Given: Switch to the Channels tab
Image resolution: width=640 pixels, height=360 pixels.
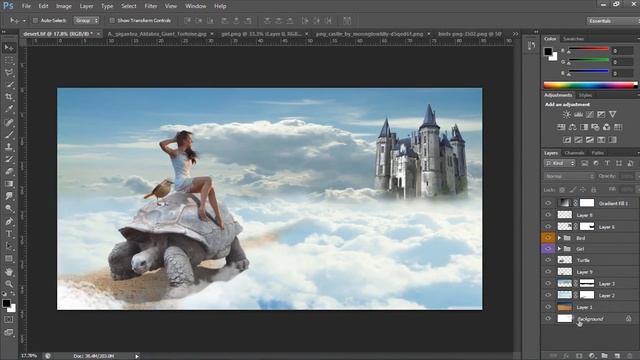Looking at the screenshot, I should point(574,153).
